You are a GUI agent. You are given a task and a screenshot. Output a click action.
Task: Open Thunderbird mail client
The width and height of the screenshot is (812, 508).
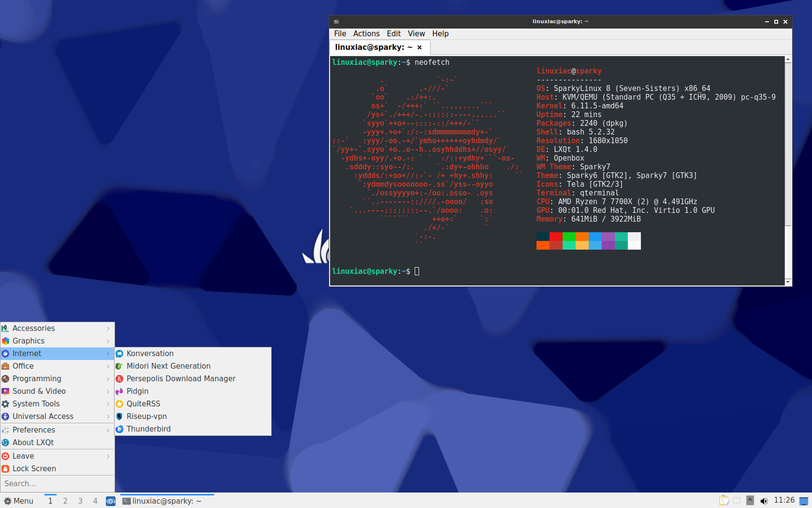click(x=193, y=429)
